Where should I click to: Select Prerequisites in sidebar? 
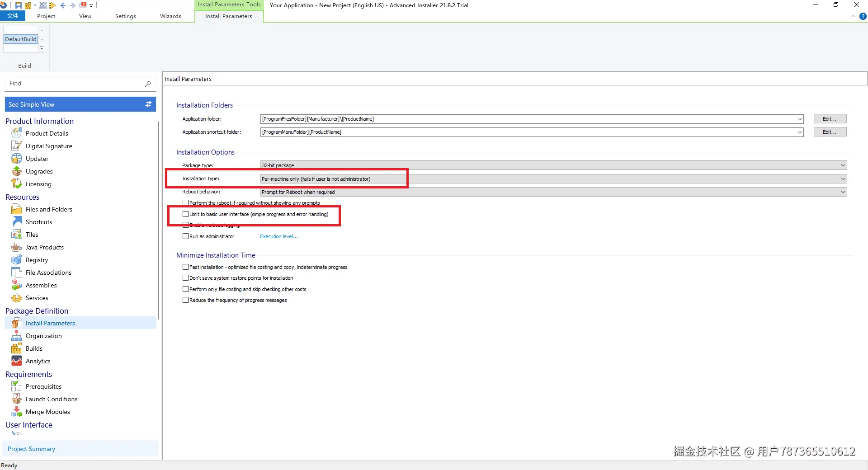[x=43, y=386]
